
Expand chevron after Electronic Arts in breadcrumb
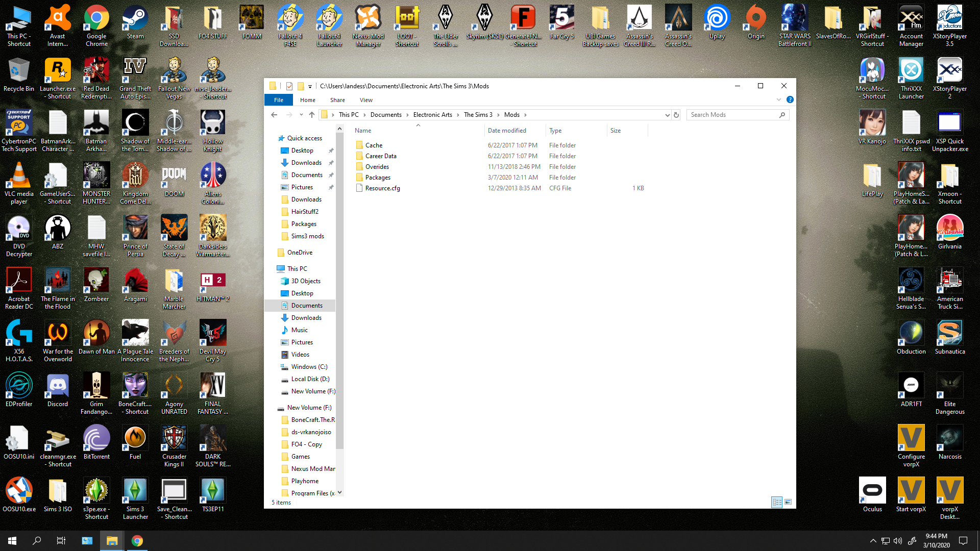pos(458,115)
